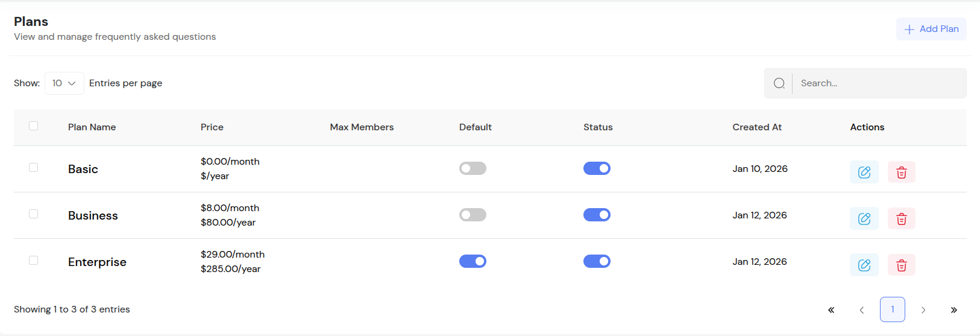
Task: Edit the Basic plan
Action: click(x=864, y=172)
